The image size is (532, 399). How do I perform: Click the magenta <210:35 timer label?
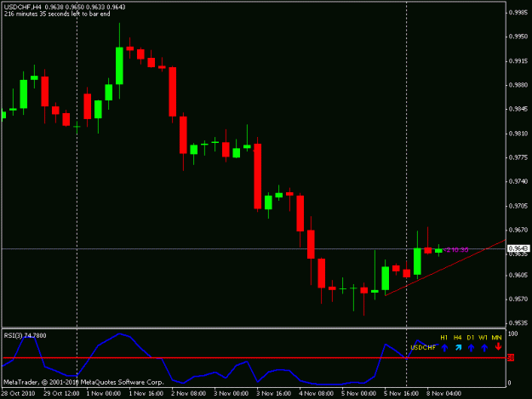coord(456,250)
